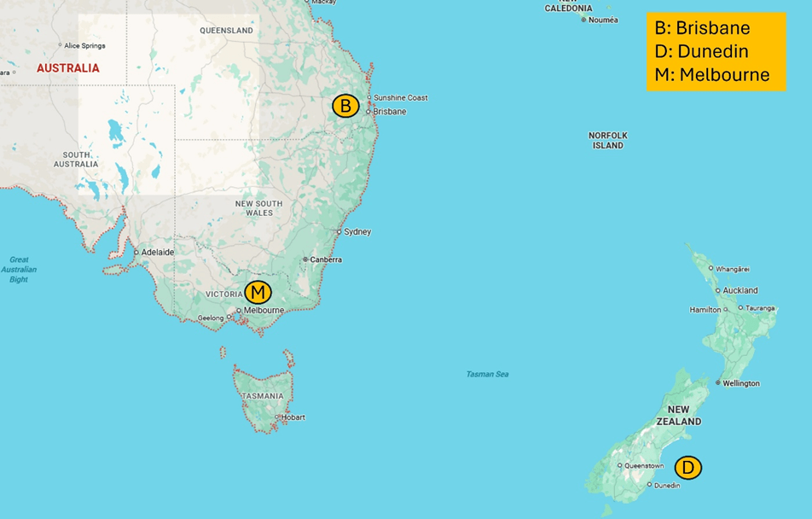Viewport: 812px width, 519px height.
Task: Select the Tasman Sea label
Action: 487,374
